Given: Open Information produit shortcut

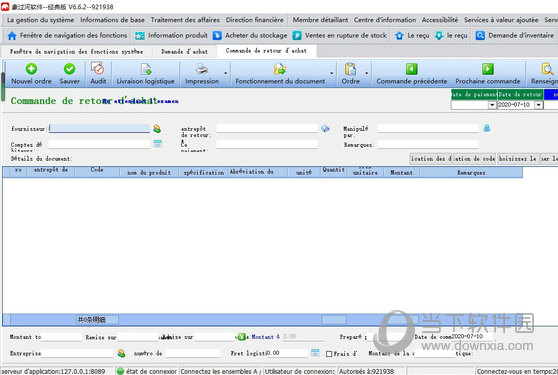Looking at the screenshot, I should 172,35.
